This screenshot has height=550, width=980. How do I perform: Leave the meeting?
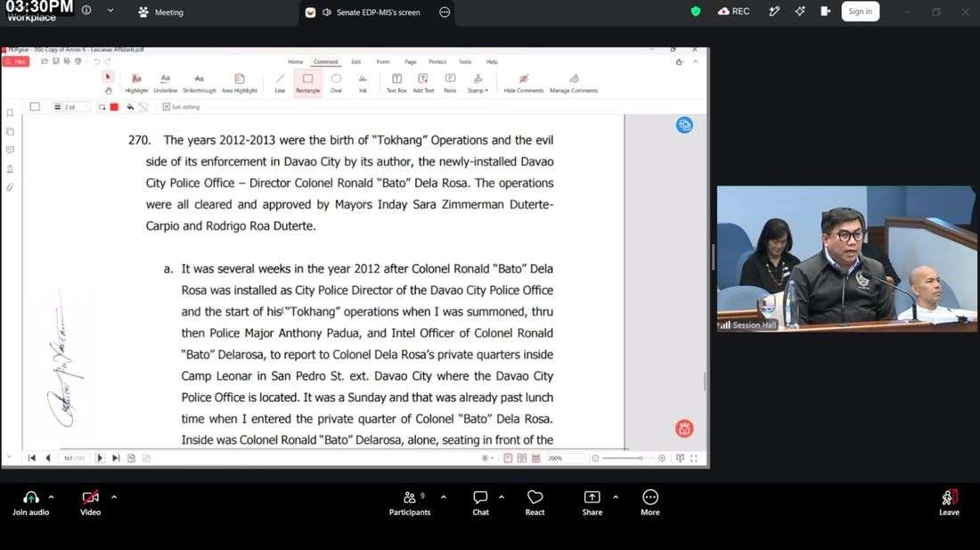click(949, 503)
